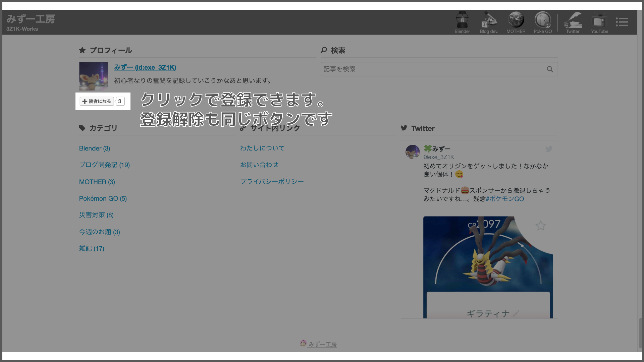Open the 雑記 (17) category
The height and width of the screenshot is (362, 644).
92,248
